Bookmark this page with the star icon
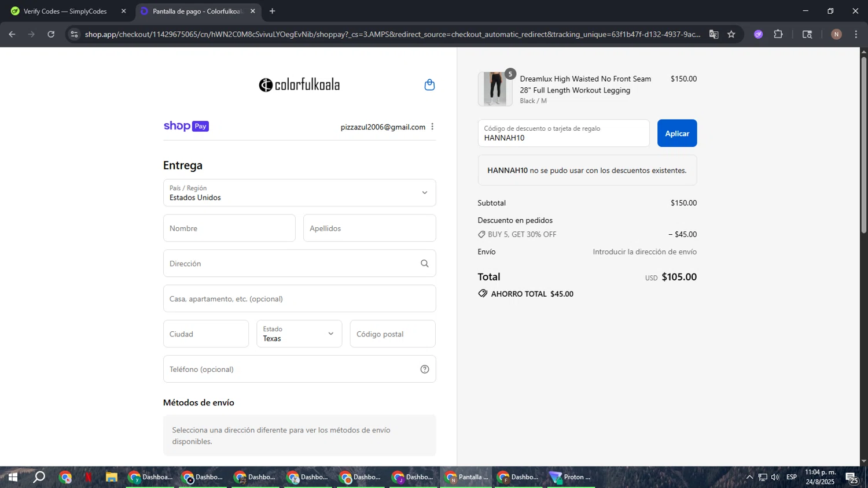868x488 pixels. point(731,34)
